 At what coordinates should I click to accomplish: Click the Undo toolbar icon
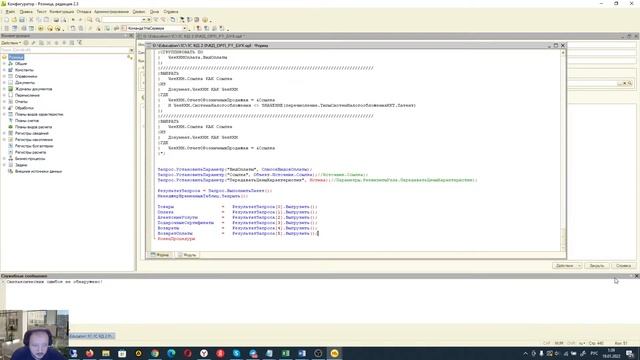(x=73, y=20)
